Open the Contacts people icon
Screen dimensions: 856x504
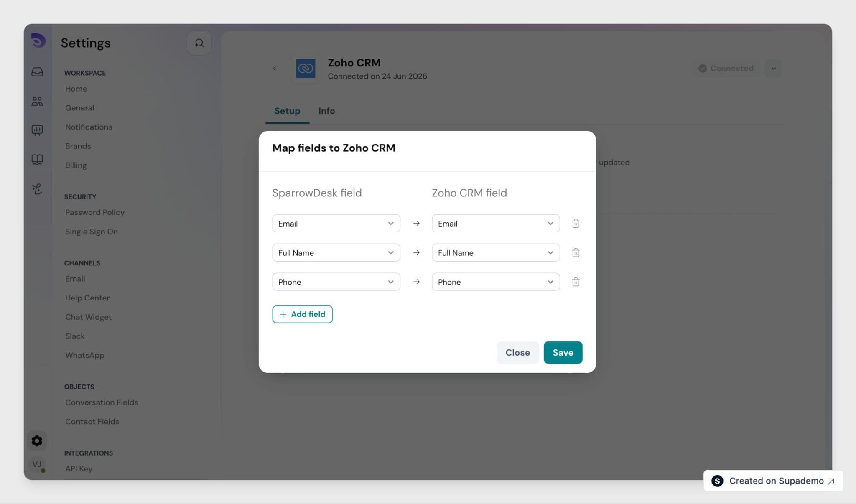click(x=37, y=101)
